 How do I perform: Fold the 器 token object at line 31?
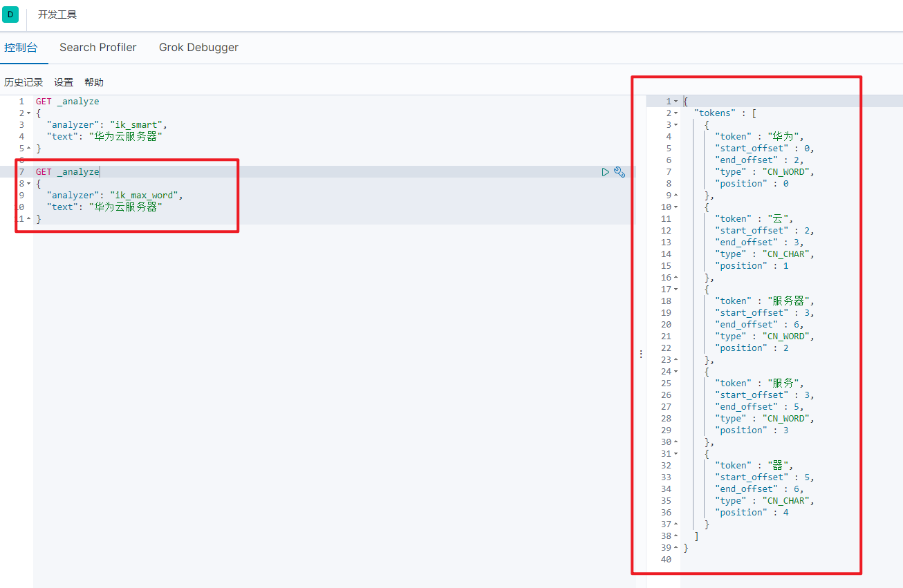coord(676,454)
